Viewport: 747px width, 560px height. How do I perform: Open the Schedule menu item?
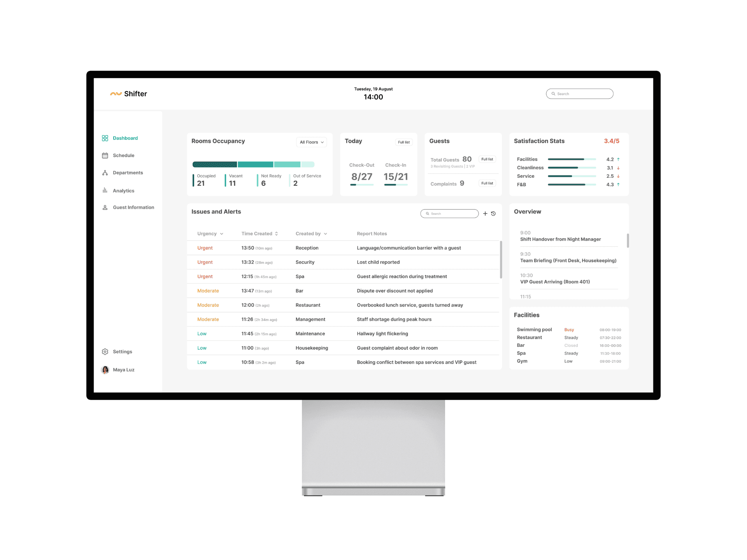pos(123,156)
